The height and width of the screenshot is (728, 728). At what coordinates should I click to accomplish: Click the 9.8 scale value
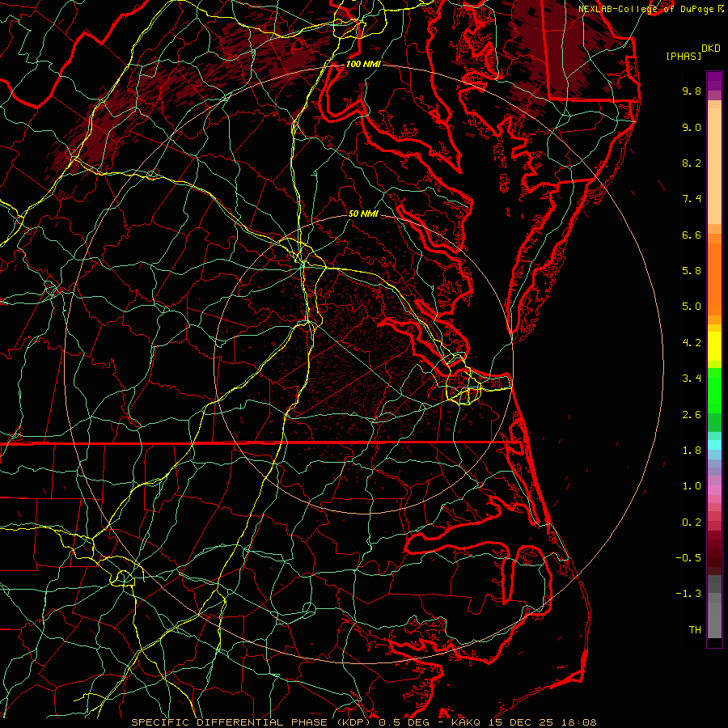pyautogui.click(x=692, y=91)
